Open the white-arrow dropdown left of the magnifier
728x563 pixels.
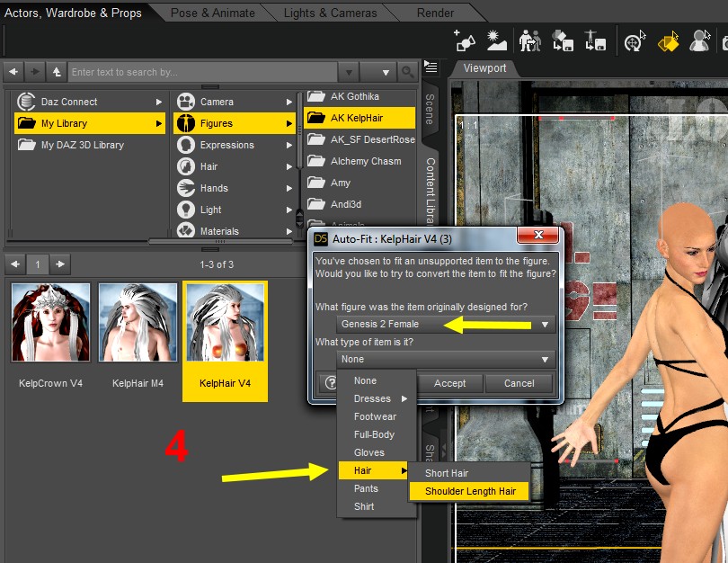click(386, 73)
